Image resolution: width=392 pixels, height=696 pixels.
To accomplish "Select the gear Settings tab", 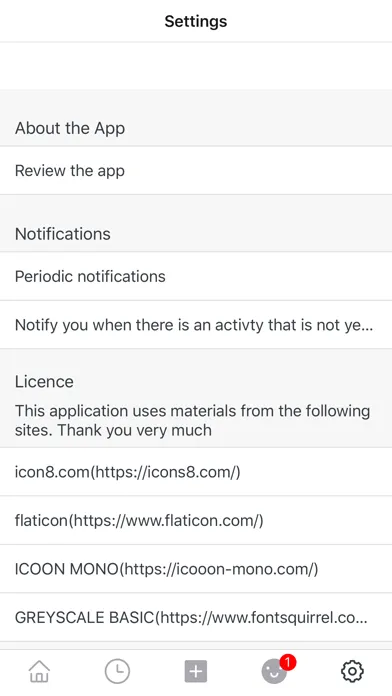I will pos(352,671).
